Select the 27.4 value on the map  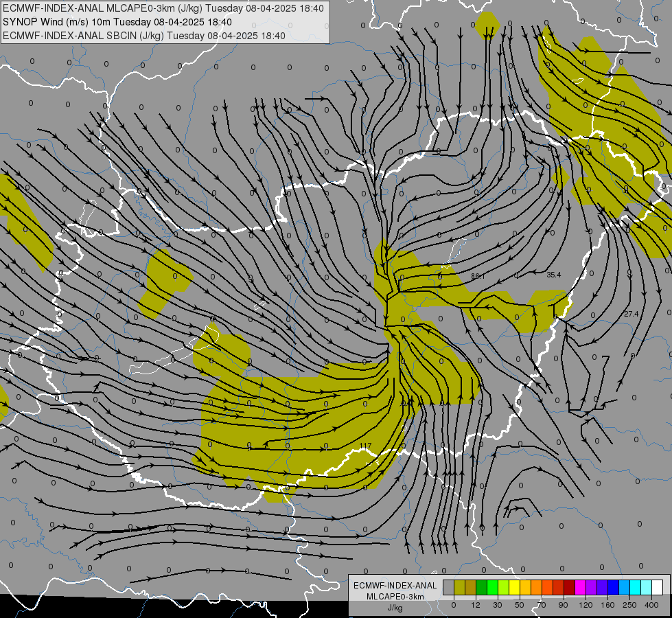click(x=632, y=314)
